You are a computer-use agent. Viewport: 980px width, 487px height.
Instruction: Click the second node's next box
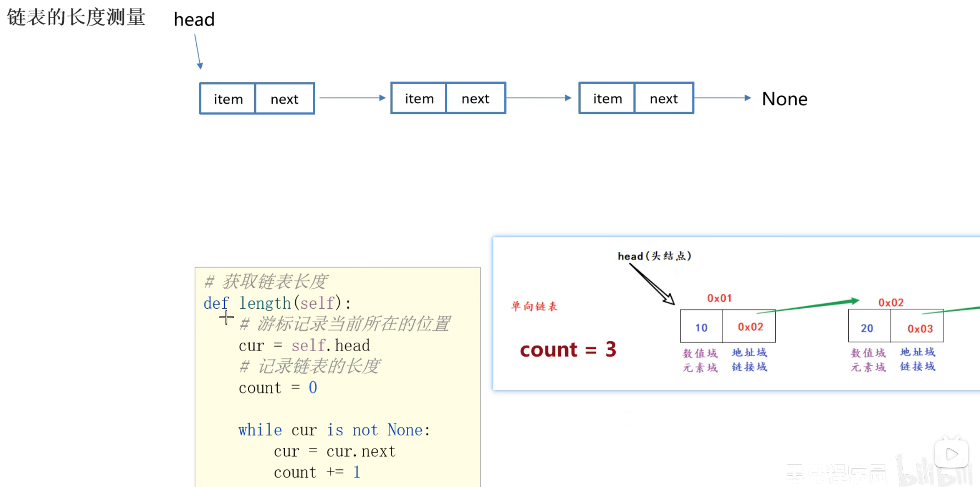(x=475, y=99)
